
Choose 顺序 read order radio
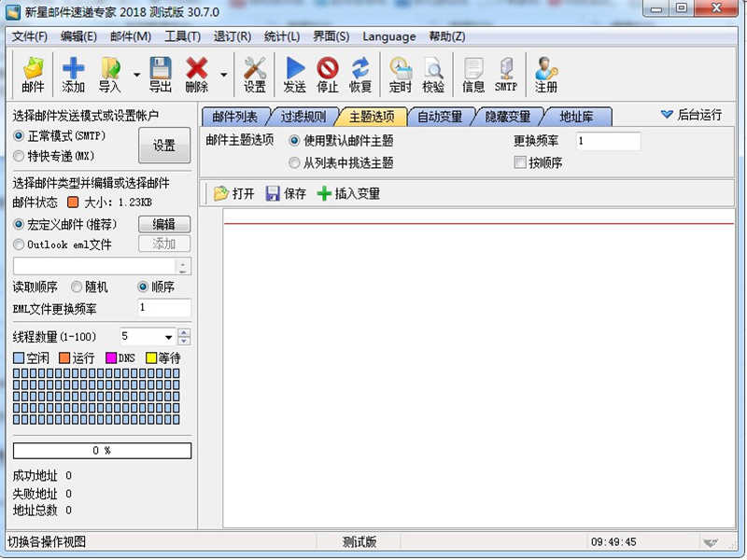pyautogui.click(x=143, y=287)
